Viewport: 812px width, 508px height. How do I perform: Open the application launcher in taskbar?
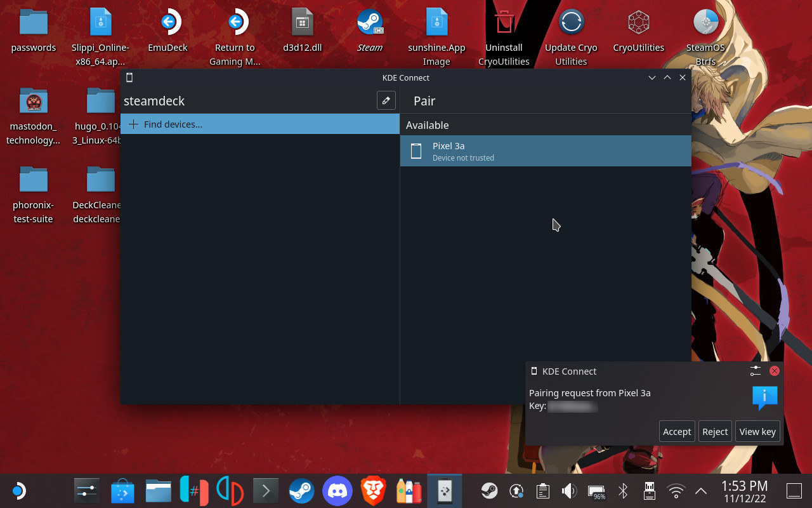pos(18,491)
